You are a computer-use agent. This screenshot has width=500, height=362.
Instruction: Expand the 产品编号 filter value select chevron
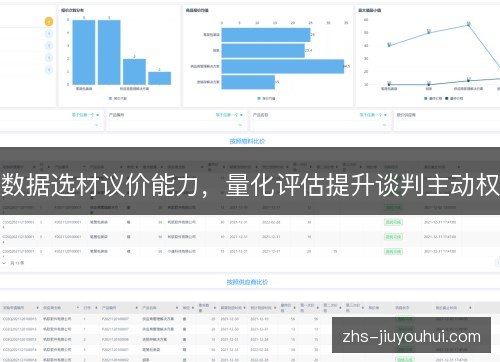[240, 125]
